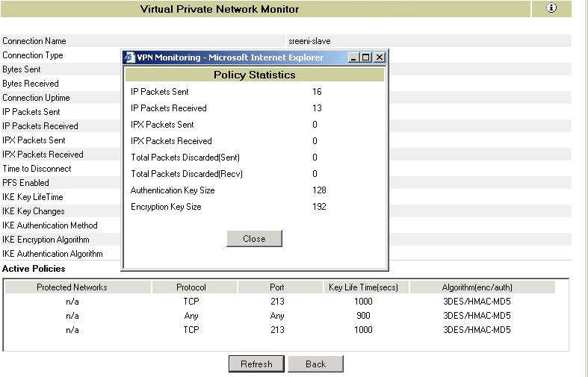Screen dimensions: 588x377
Task: Minimize the VPN Monitoring popup window
Action: click(354, 57)
